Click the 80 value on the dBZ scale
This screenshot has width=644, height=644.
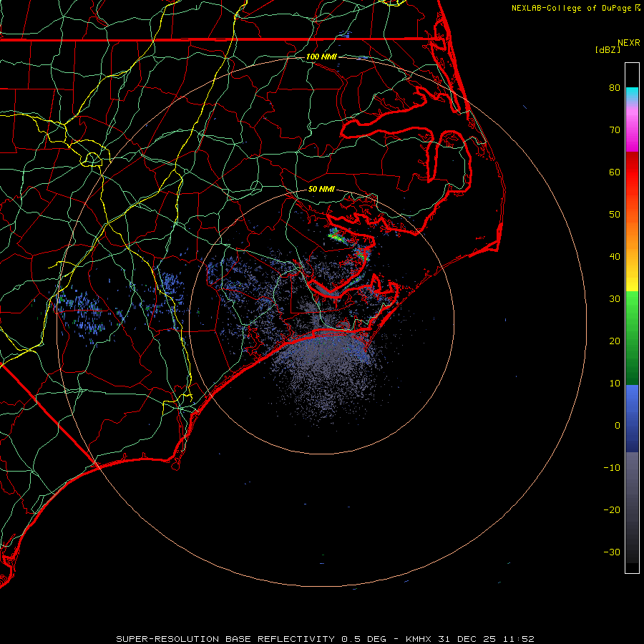(x=615, y=87)
